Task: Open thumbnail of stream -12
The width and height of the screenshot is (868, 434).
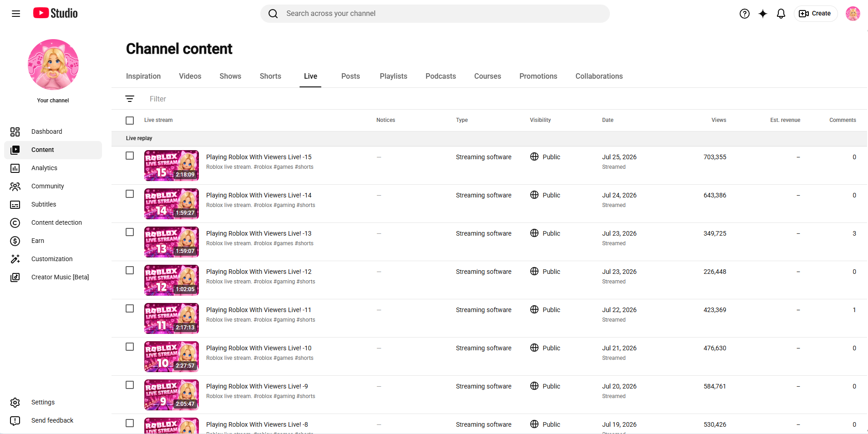Action: (x=172, y=280)
